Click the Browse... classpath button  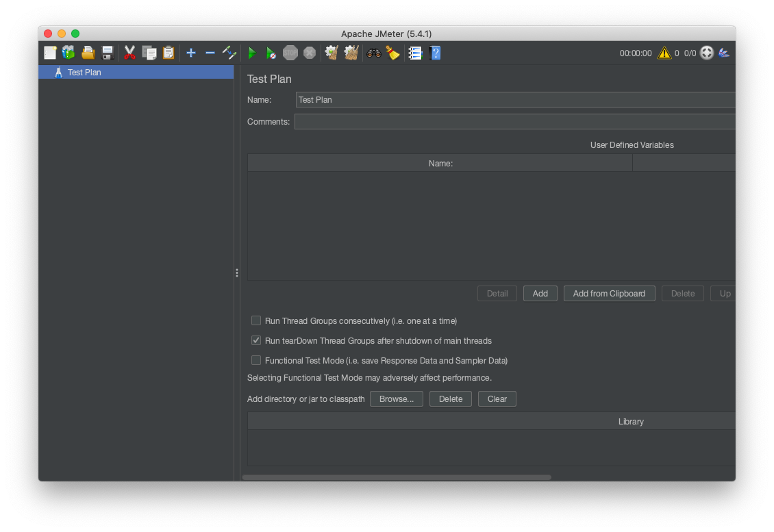click(x=397, y=398)
